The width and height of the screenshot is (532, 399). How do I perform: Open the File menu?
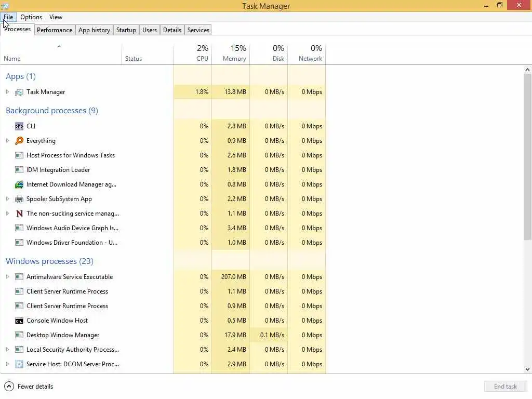pyautogui.click(x=8, y=17)
